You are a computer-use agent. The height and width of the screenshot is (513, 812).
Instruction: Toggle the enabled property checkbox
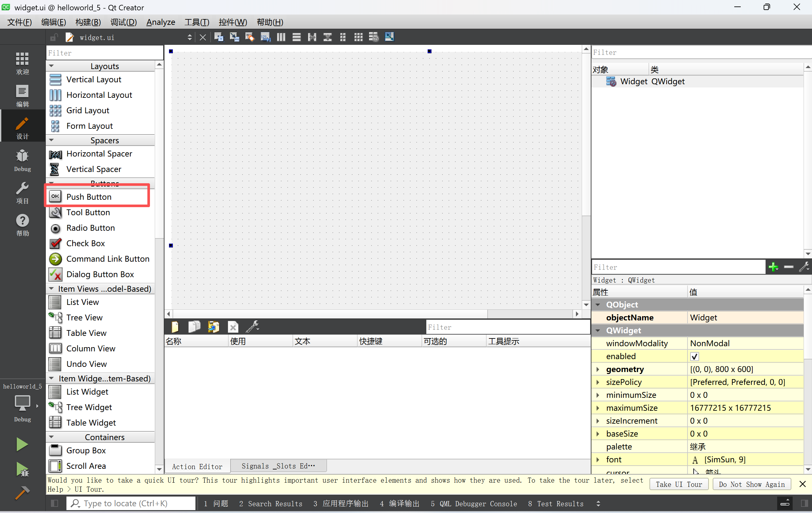(694, 356)
